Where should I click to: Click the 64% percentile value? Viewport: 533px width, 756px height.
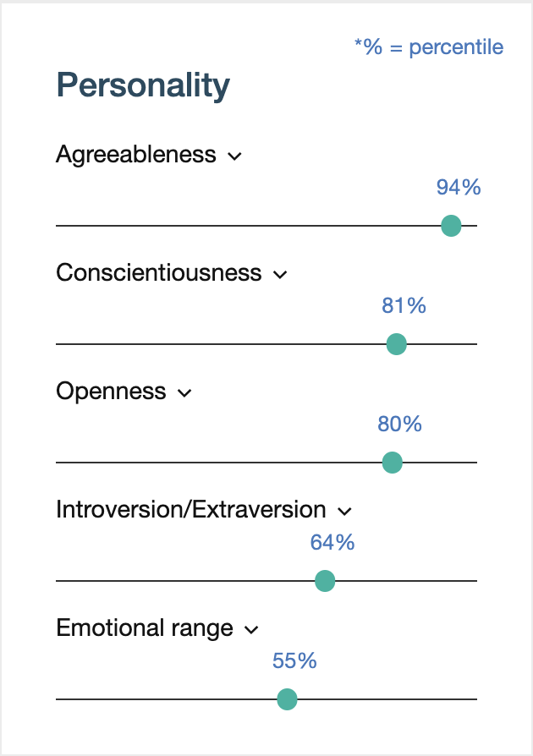(x=333, y=543)
